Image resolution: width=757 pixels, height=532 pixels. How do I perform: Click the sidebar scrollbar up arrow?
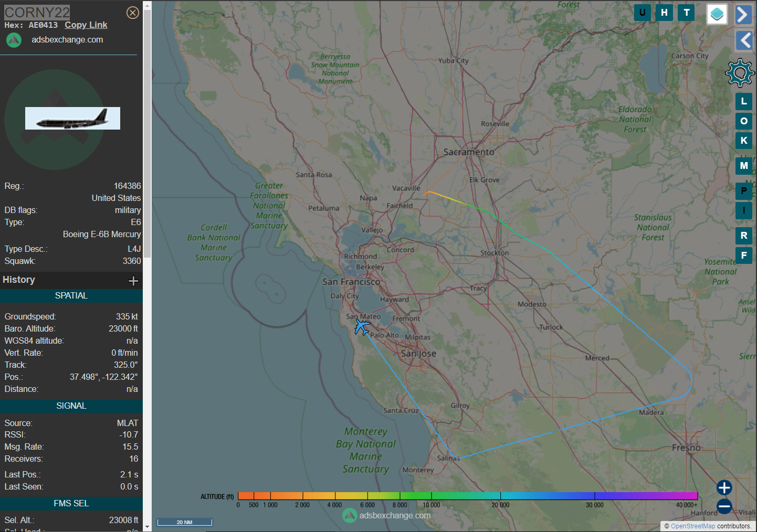[147, 5]
